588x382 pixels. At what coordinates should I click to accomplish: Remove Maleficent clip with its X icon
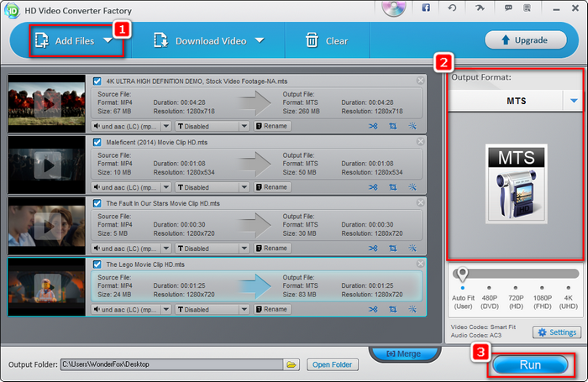click(420, 141)
